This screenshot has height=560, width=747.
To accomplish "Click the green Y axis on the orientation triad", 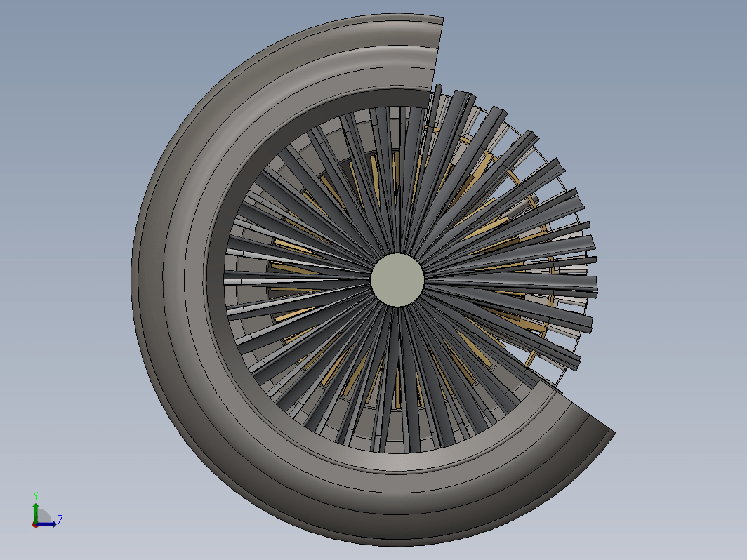I will [x=36, y=512].
